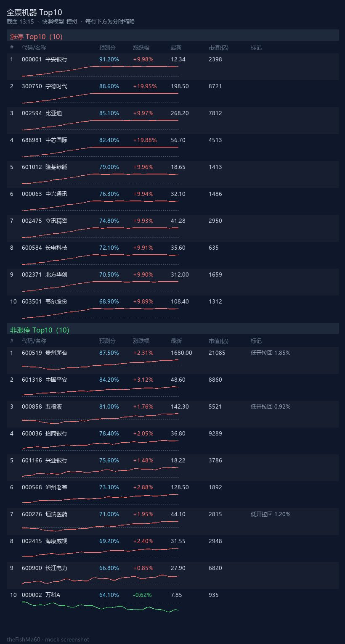This screenshot has width=345, height=644.
Task: Click the 隆基绿能 intraday mini chart
Action: pos(100,179)
